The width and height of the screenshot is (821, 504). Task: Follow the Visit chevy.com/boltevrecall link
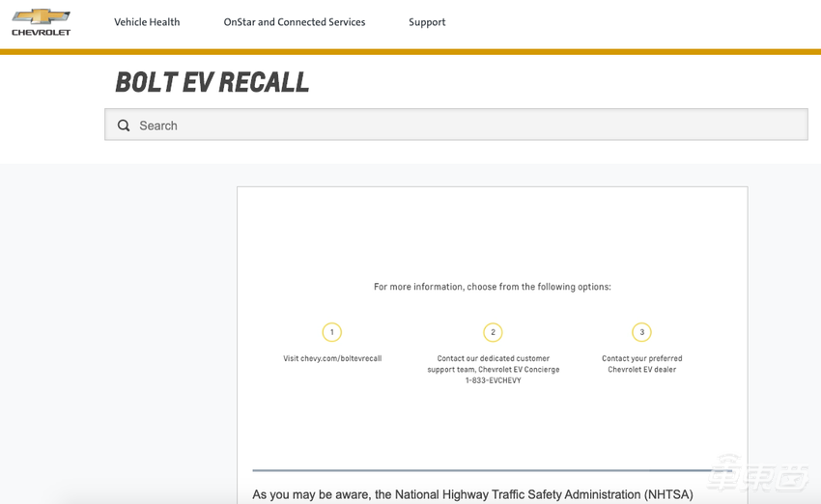point(332,358)
